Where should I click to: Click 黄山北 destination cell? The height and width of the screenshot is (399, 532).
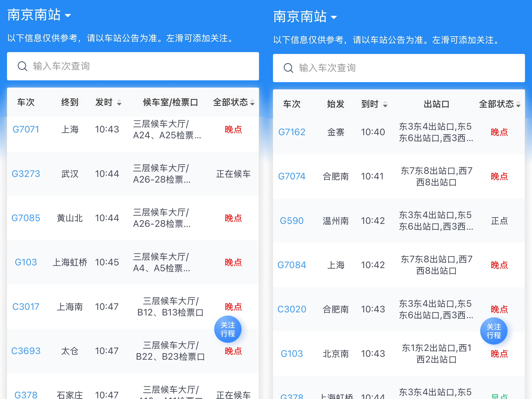pos(70,218)
